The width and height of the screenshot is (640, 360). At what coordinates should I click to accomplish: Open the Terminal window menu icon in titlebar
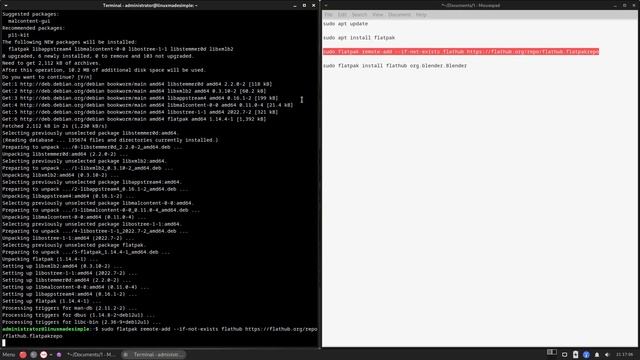pyautogui.click(x=5, y=5)
